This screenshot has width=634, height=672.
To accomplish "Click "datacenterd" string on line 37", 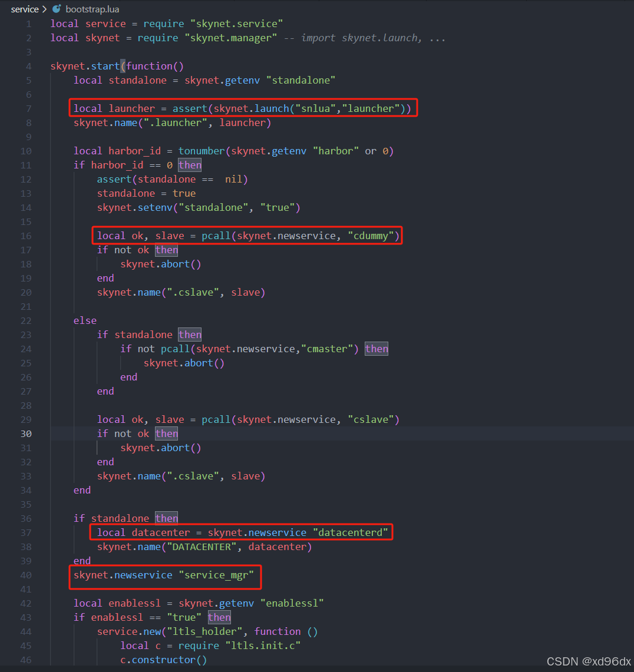I will point(350,533).
